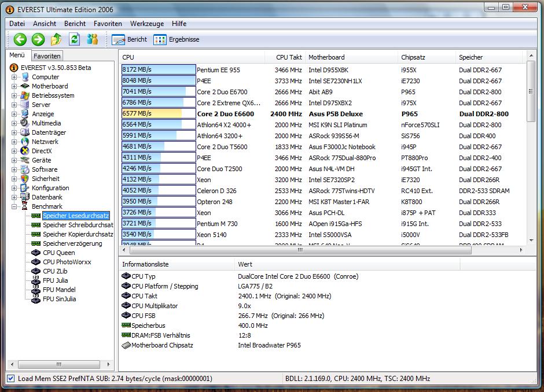Screen dimensions: 544x392
Task: Click the 8172 MB/s Pentium EE 955 bar
Action: [x=159, y=69]
